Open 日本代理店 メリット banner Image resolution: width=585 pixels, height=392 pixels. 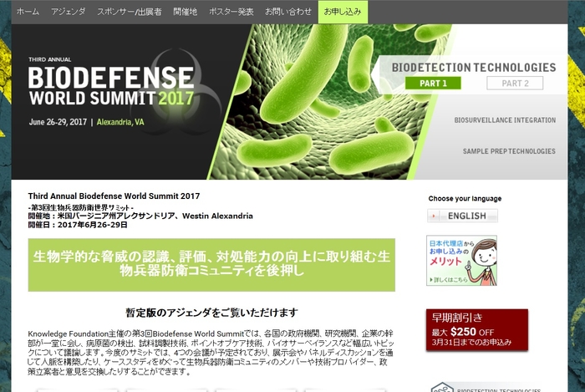click(461, 260)
